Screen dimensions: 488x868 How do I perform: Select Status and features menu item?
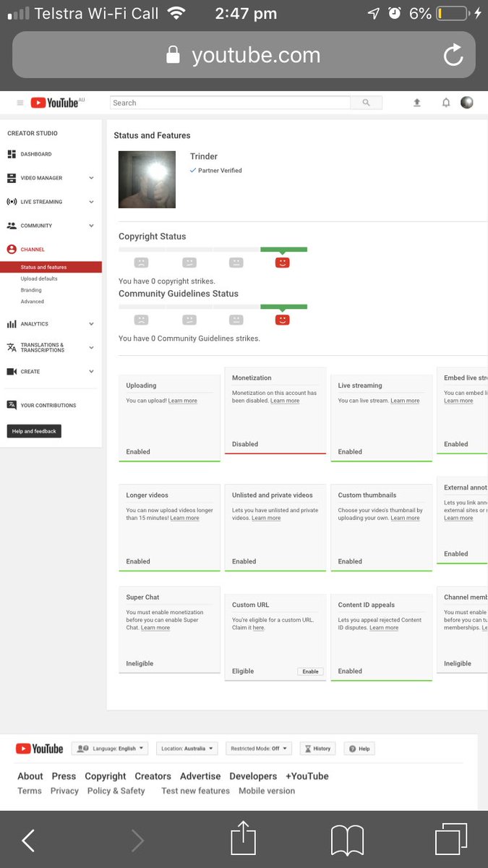click(51, 267)
